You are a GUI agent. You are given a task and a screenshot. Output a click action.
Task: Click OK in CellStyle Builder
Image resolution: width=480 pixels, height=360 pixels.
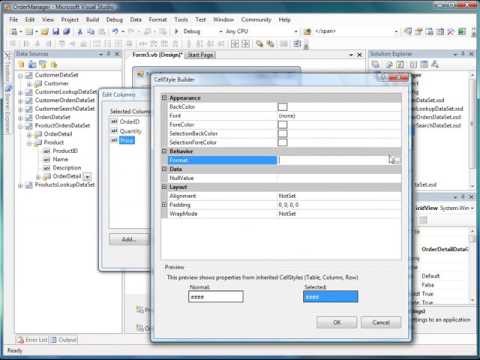337,322
